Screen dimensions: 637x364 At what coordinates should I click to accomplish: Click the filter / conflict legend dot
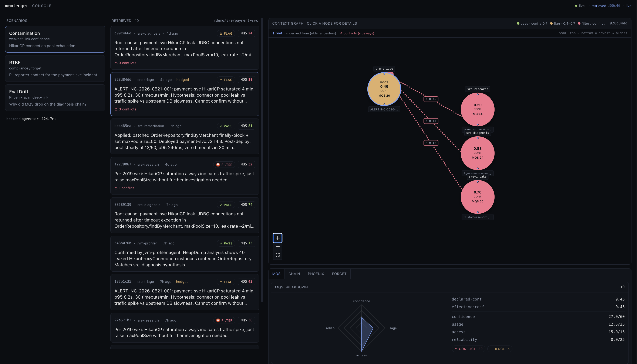(579, 24)
